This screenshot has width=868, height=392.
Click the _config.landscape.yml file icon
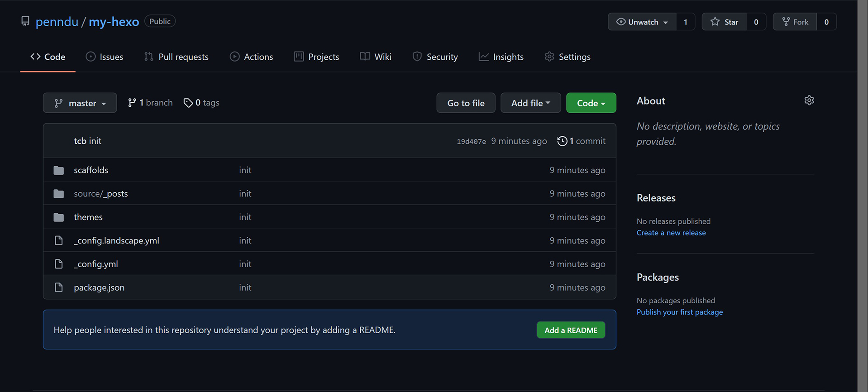pyautogui.click(x=58, y=240)
